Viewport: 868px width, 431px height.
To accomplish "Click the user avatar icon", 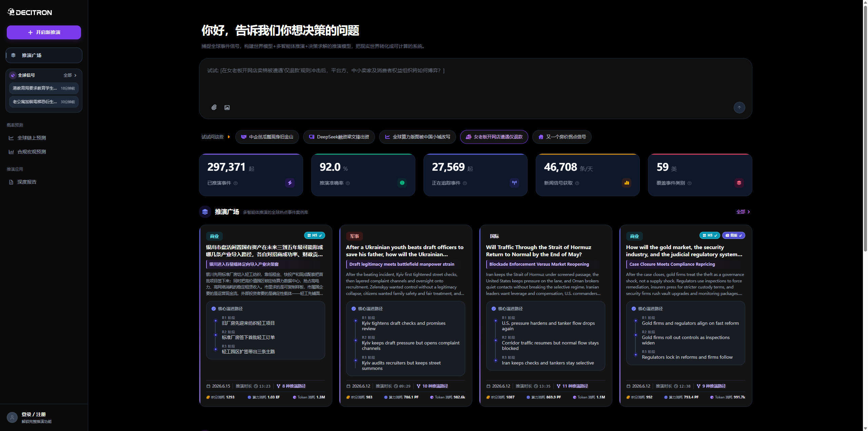I will (12, 417).
